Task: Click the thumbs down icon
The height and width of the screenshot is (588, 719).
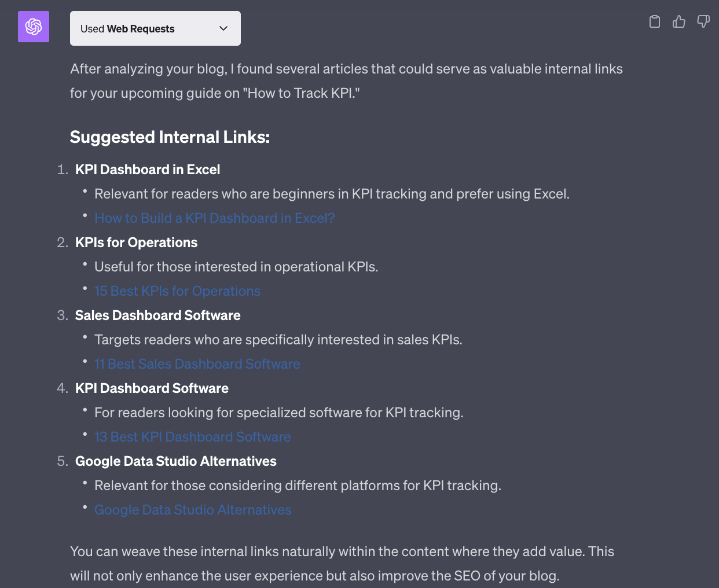Action: coord(703,22)
